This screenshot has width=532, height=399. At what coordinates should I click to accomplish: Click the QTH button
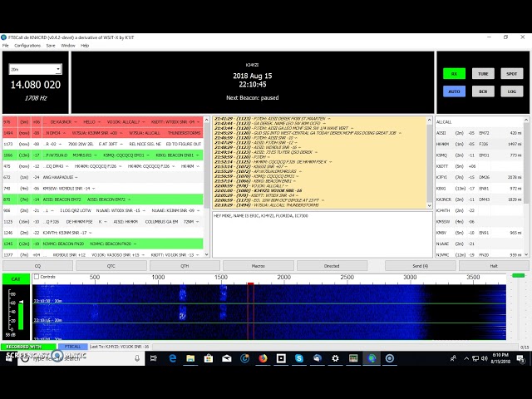(x=185, y=266)
